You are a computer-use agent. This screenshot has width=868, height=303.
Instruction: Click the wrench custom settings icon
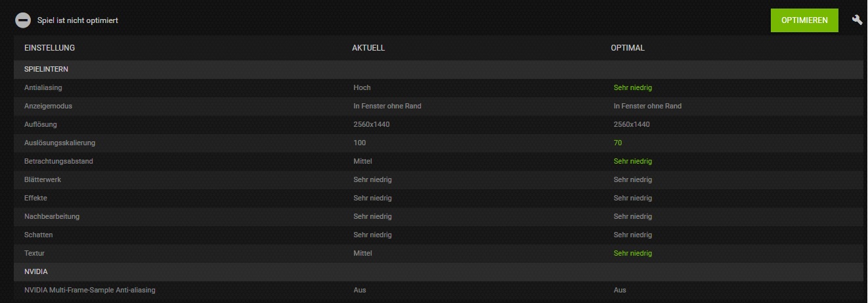coord(857,20)
